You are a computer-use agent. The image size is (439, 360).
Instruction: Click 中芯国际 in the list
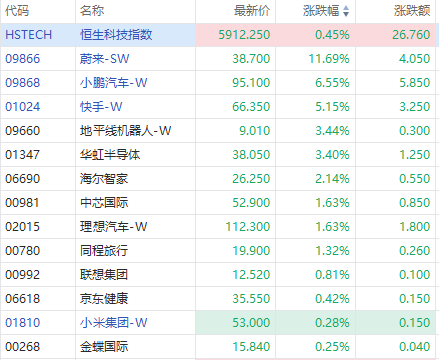pyautogui.click(x=104, y=203)
